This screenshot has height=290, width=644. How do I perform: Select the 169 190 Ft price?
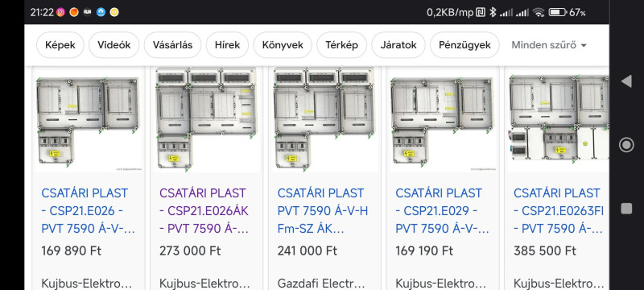click(x=424, y=251)
